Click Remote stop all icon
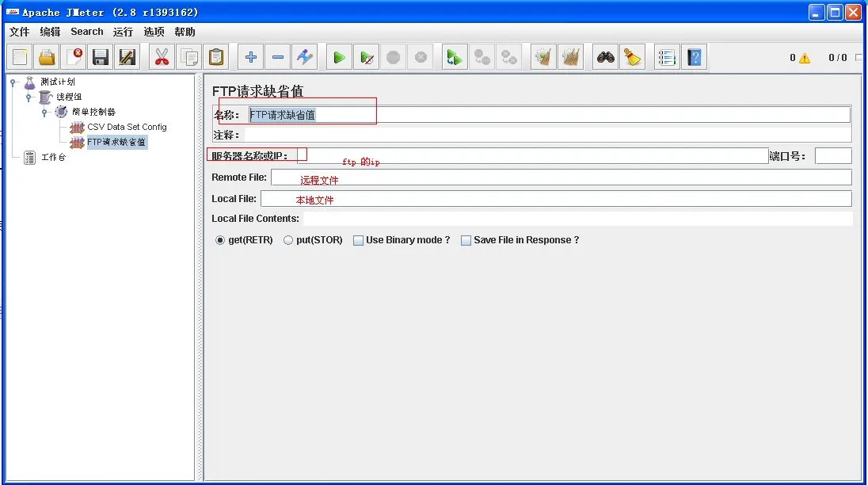Screen dimensions: 868x485 pyautogui.click(x=482, y=57)
